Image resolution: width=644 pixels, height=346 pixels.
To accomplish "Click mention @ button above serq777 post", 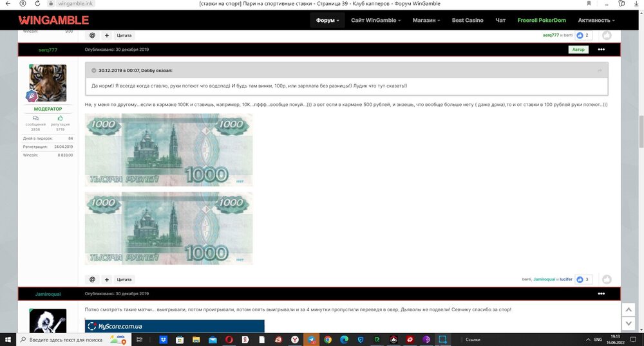I will [92, 35].
